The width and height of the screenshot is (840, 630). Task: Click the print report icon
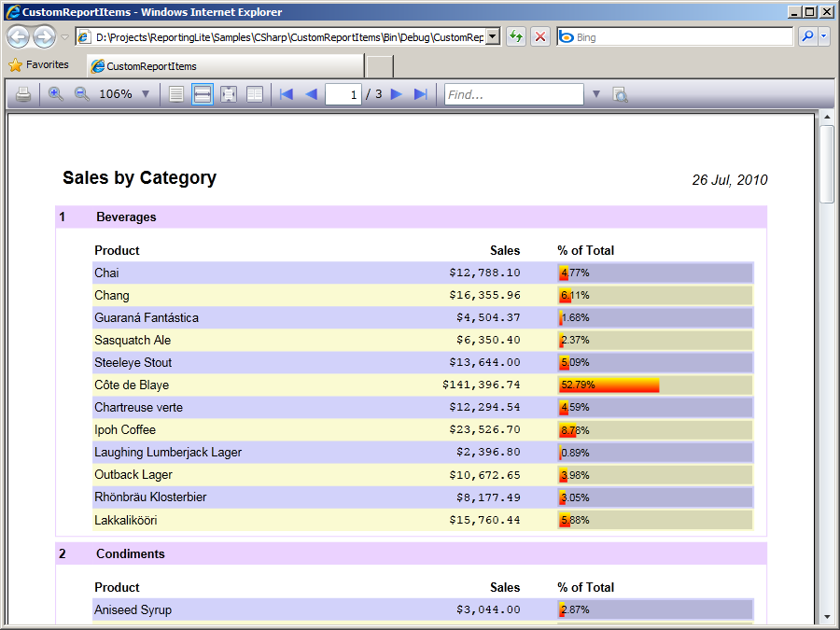pos(23,94)
